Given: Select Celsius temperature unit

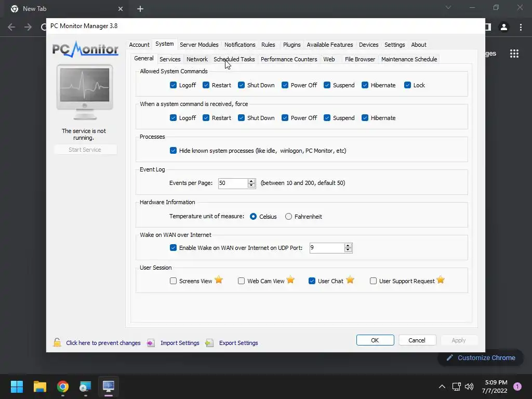Looking at the screenshot, I should (x=253, y=217).
